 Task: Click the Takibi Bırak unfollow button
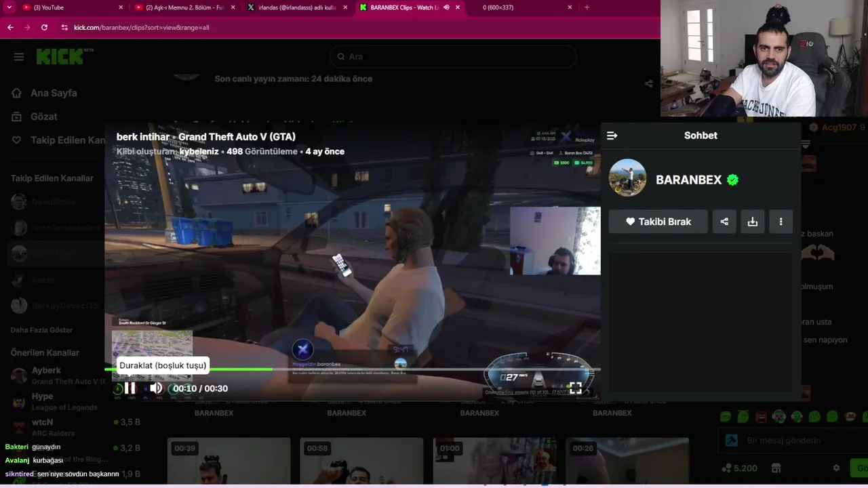(x=658, y=222)
